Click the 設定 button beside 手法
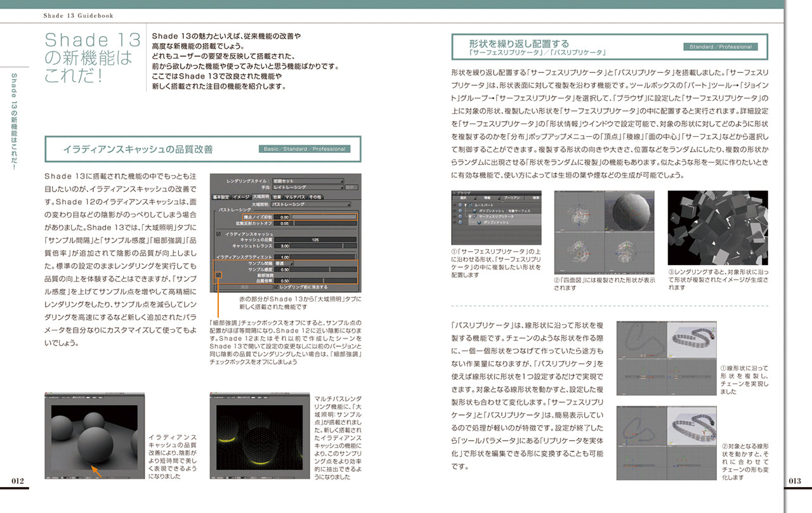 point(351,187)
